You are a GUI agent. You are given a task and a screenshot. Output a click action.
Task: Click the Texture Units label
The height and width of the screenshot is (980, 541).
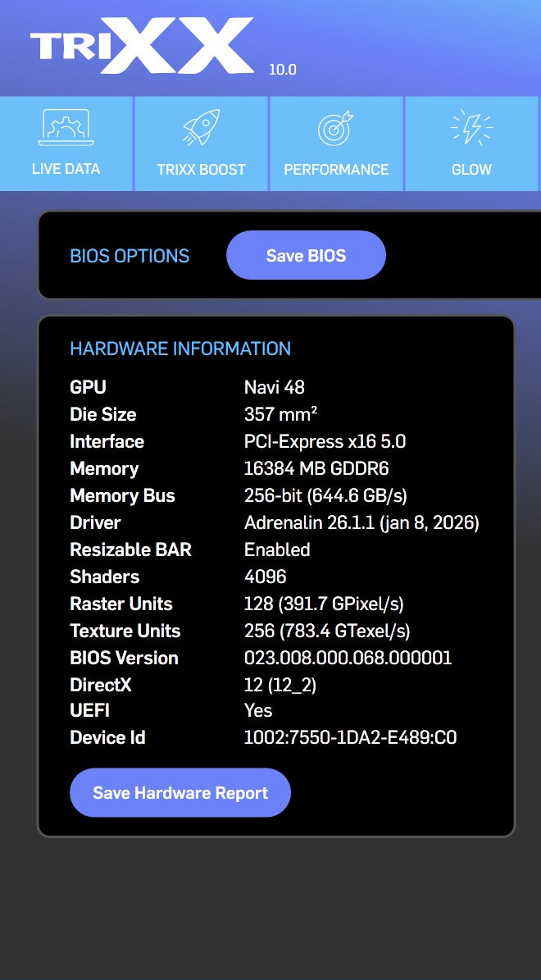125,631
